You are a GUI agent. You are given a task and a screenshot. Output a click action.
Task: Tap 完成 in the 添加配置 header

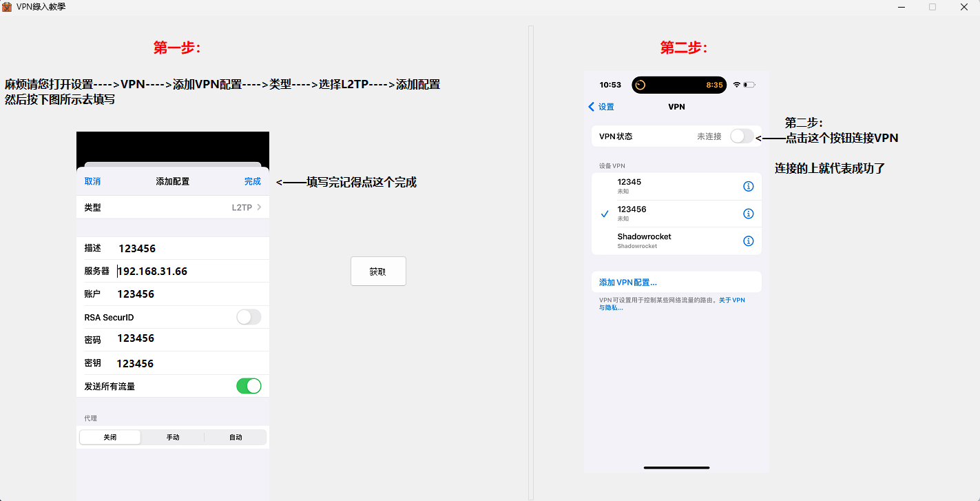click(253, 181)
